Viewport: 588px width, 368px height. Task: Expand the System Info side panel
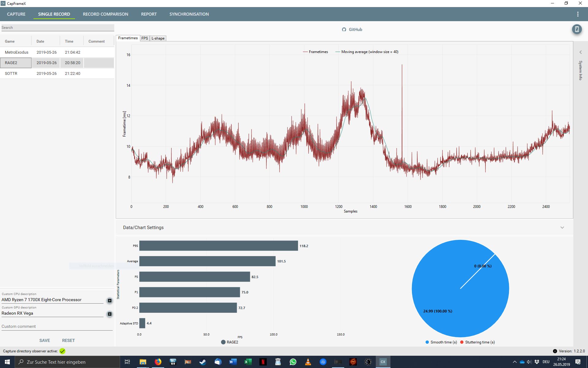(x=580, y=52)
